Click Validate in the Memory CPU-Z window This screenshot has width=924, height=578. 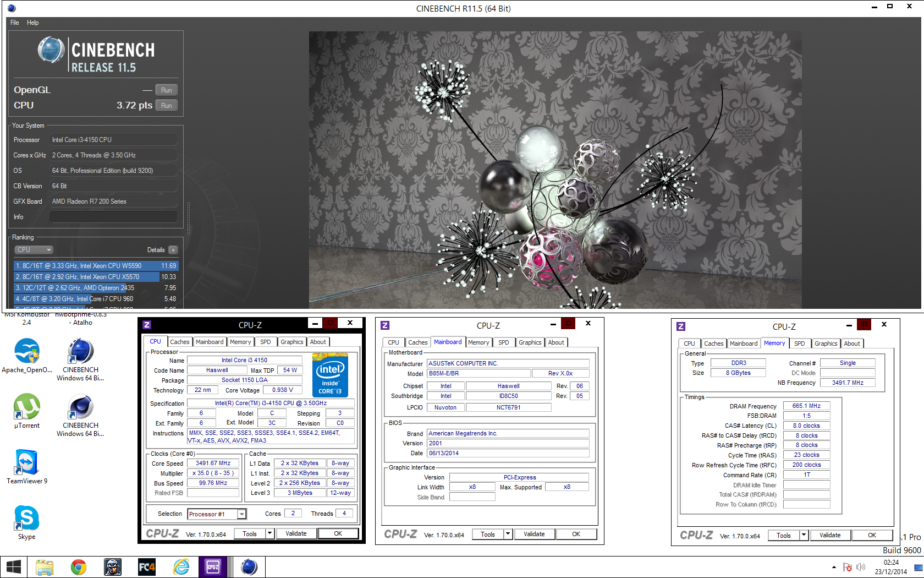click(x=830, y=535)
